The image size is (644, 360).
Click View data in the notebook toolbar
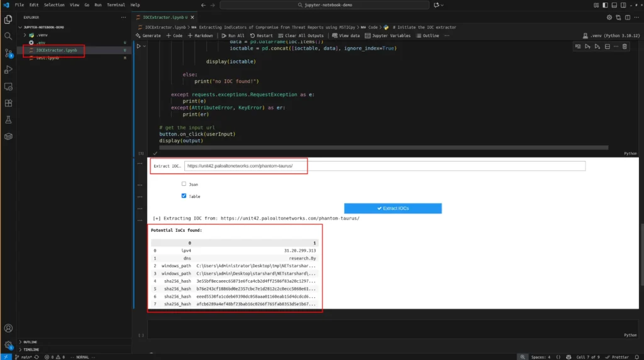click(x=346, y=36)
